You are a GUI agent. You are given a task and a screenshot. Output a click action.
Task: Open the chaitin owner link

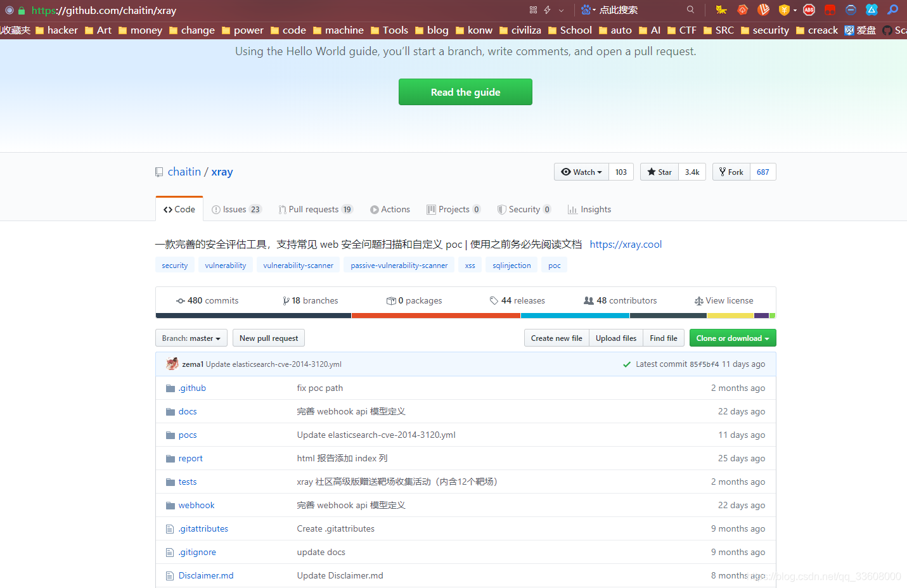[x=184, y=172]
